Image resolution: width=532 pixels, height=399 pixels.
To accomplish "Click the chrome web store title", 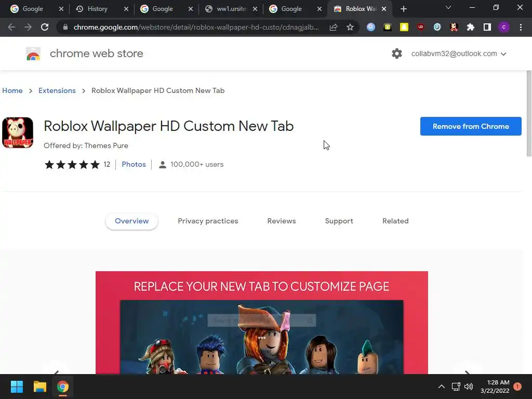I will click(96, 54).
